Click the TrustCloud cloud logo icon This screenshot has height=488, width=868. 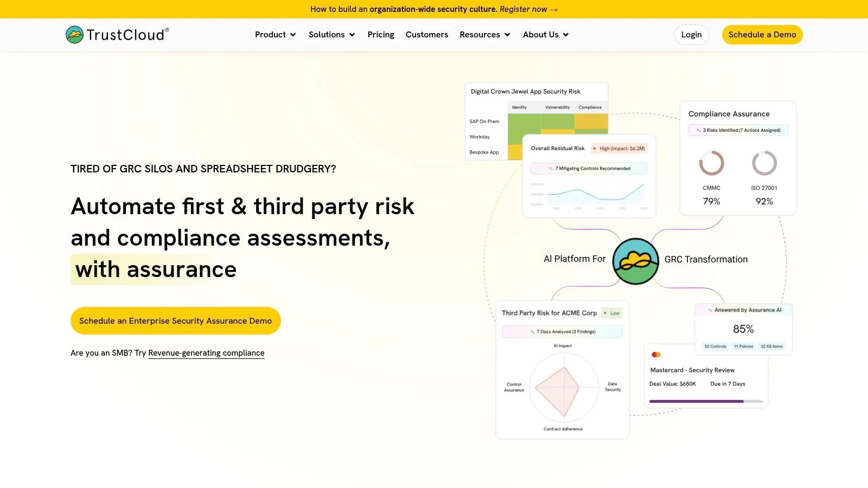tap(74, 34)
